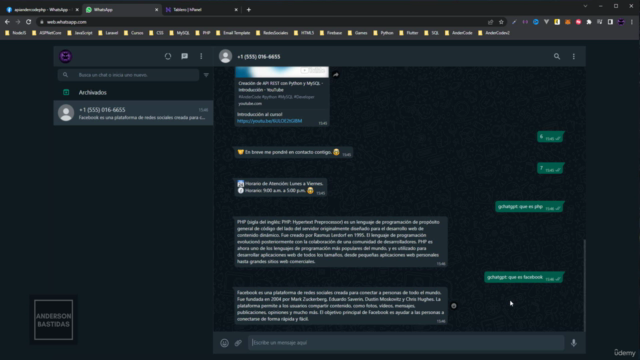The width and height of the screenshot is (640, 360).
Task: Click the web.whatsapp.com address bar
Action: pos(261,22)
